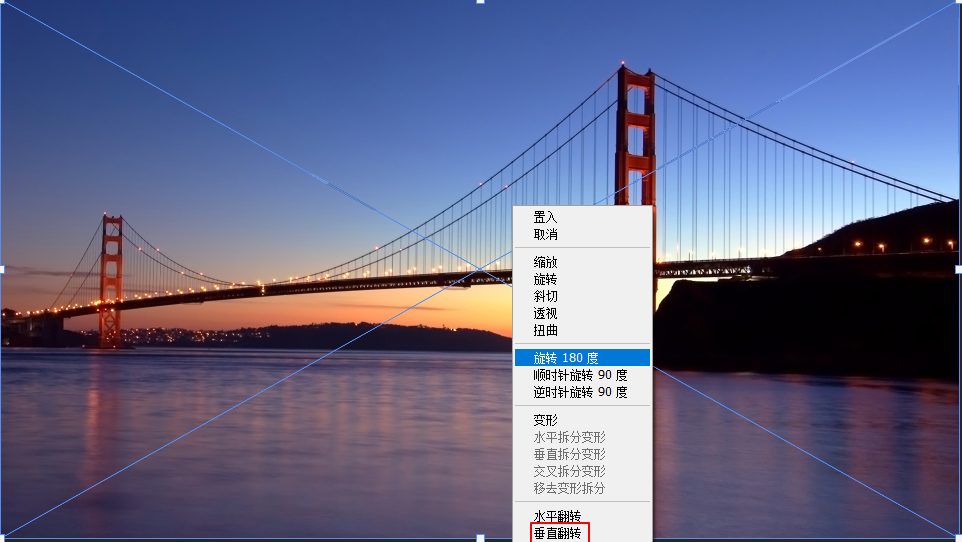962x542 pixels.
Task: Select 缩放 transform option
Action: (x=582, y=262)
